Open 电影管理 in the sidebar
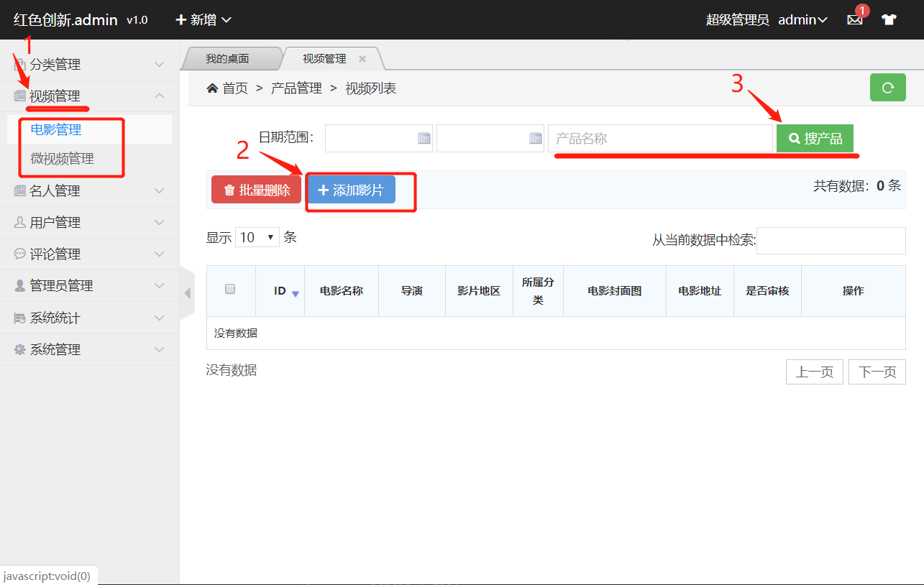 [89, 130]
